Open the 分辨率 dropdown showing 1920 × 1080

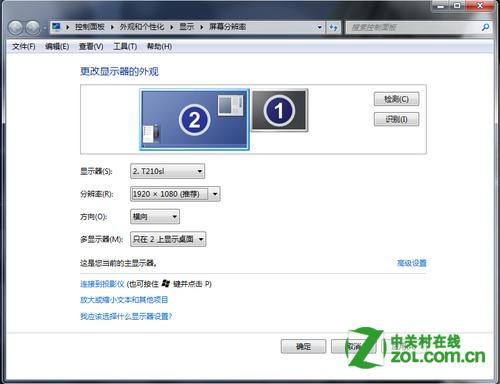coord(175,194)
